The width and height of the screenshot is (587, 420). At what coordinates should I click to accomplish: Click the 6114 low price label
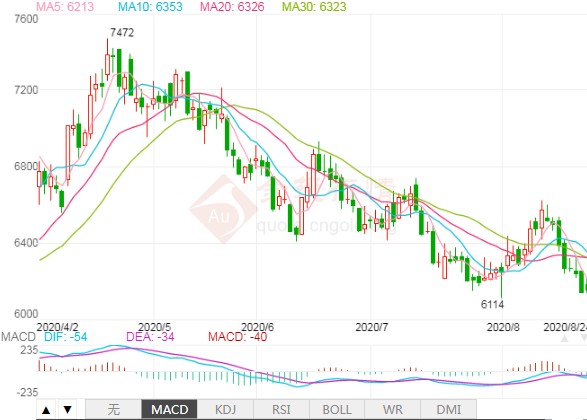[492, 304]
